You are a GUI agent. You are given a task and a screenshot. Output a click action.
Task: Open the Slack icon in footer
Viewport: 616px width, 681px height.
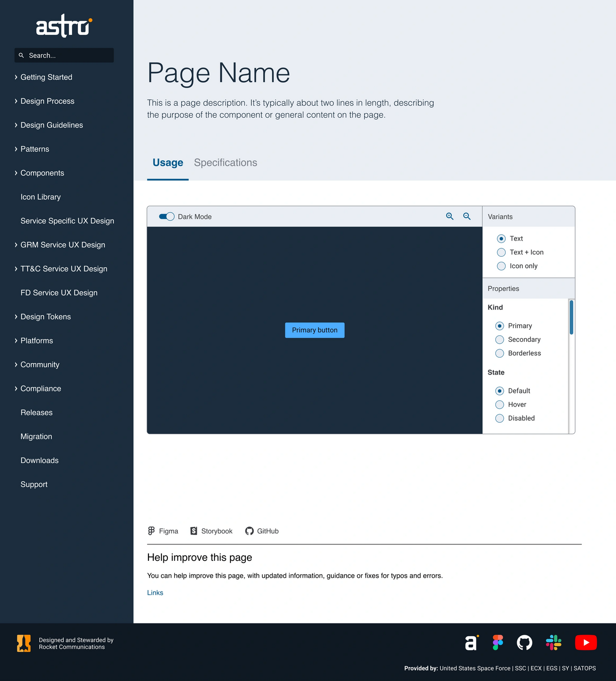tap(553, 642)
